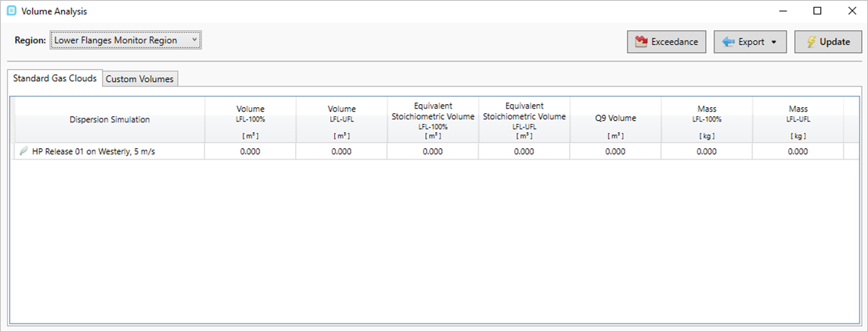
Task: Select the Standard Gas Clouds tab
Action: [55, 78]
